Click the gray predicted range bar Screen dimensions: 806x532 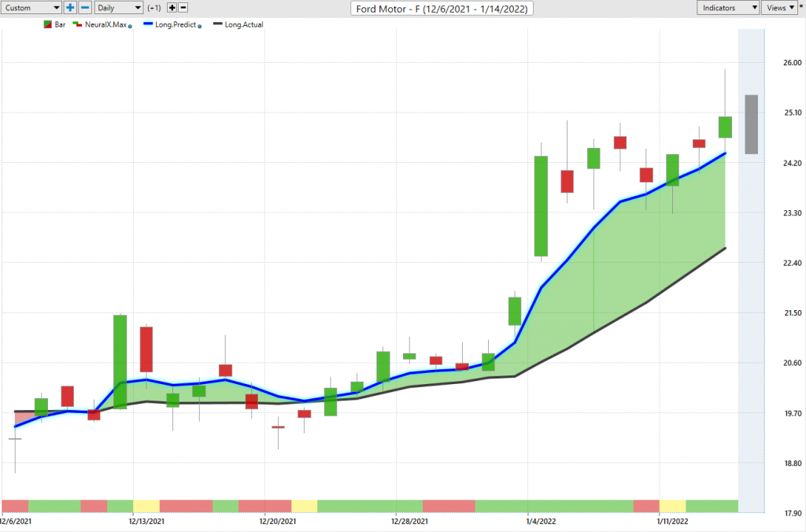[752, 124]
